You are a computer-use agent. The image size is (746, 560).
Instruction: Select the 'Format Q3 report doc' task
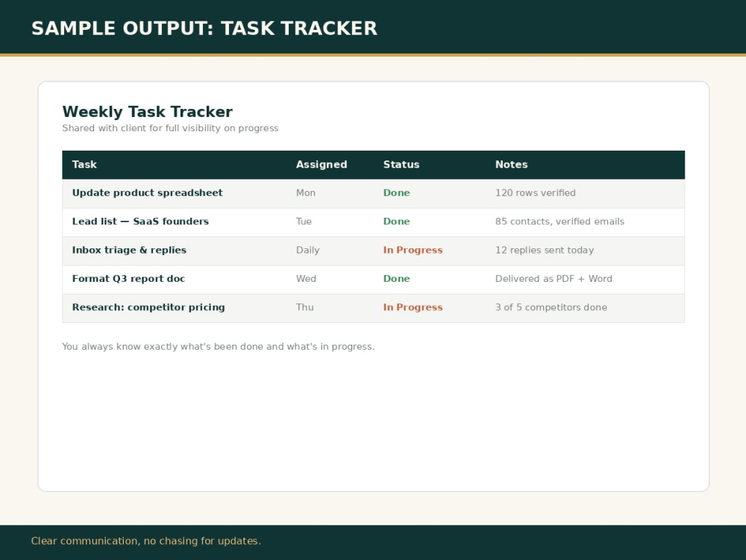click(128, 279)
